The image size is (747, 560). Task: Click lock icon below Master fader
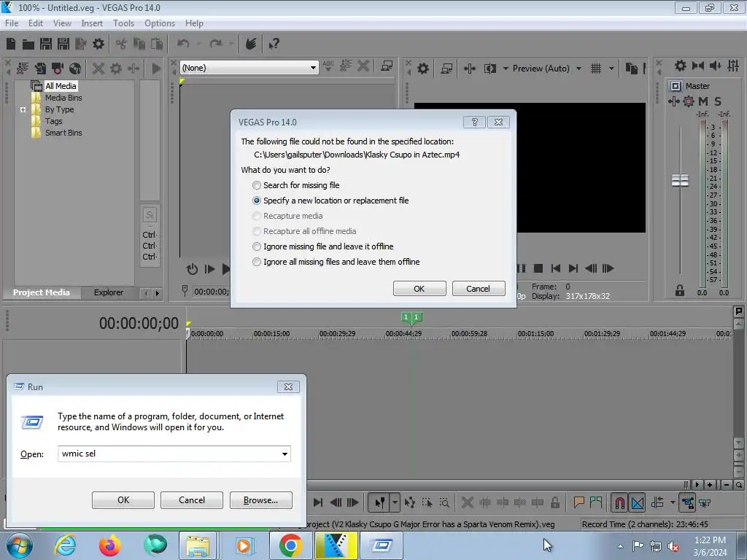(680, 290)
